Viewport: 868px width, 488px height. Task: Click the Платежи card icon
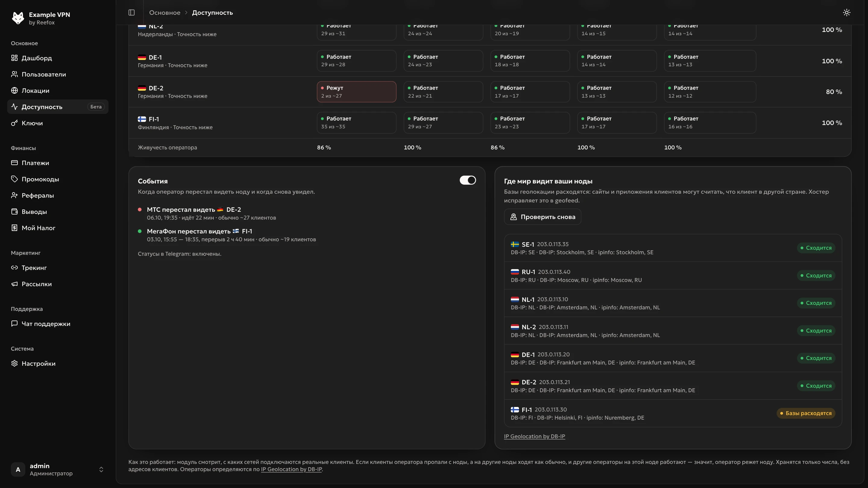(14, 163)
